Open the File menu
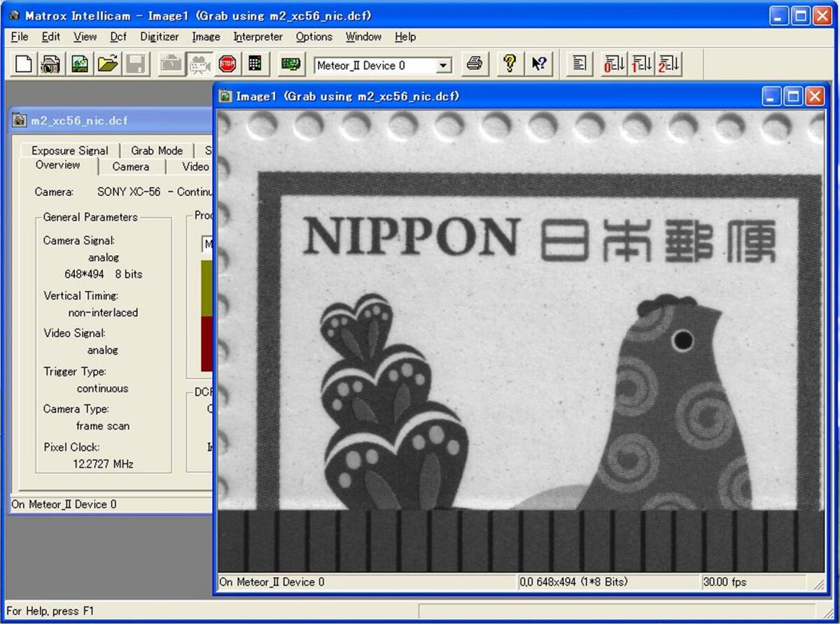The height and width of the screenshot is (624, 840). click(x=20, y=36)
